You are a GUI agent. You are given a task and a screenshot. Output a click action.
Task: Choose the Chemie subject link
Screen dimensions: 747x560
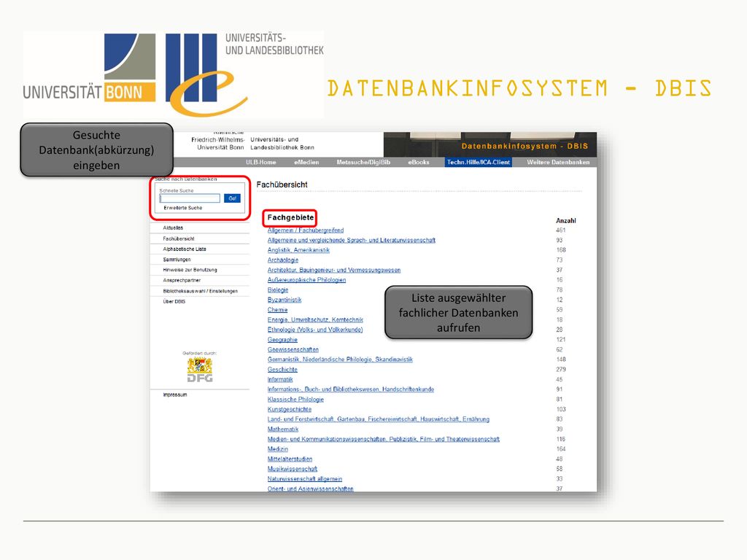(x=277, y=310)
